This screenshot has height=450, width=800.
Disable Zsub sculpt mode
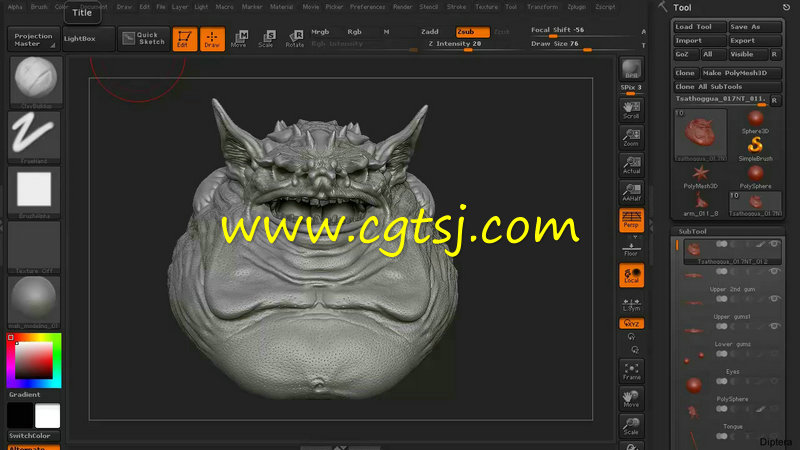pos(472,32)
